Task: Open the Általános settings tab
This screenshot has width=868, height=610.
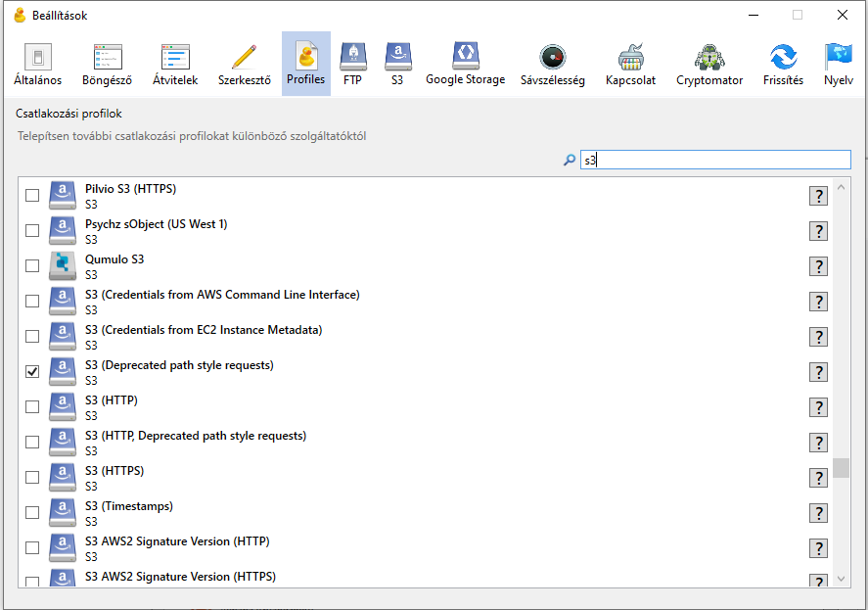Action: (x=38, y=64)
